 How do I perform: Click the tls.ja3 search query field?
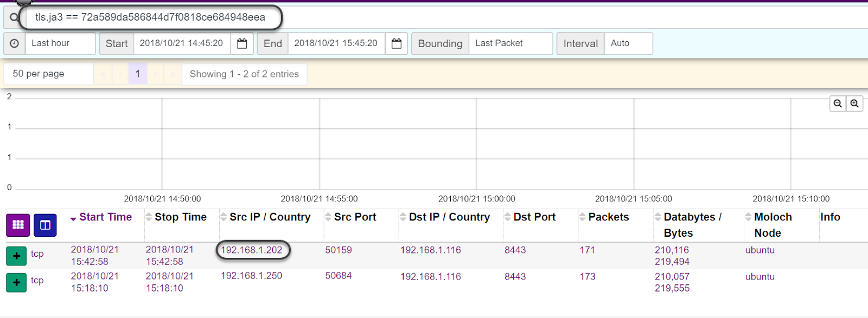(150, 17)
